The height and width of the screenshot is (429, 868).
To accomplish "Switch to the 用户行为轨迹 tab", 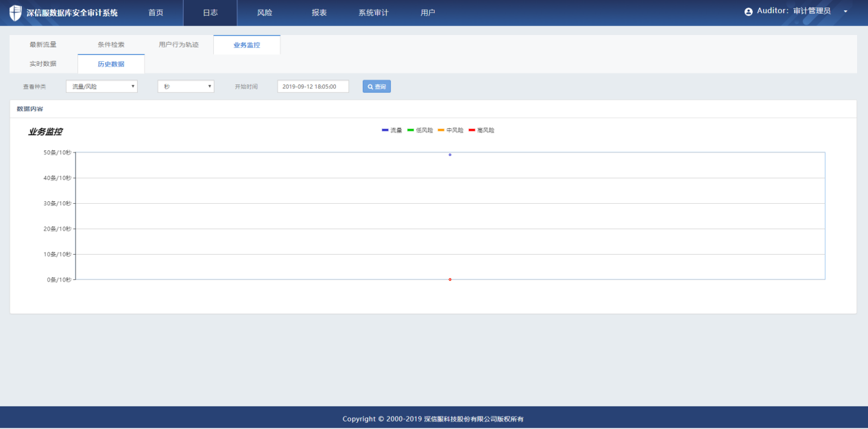I will coord(178,45).
